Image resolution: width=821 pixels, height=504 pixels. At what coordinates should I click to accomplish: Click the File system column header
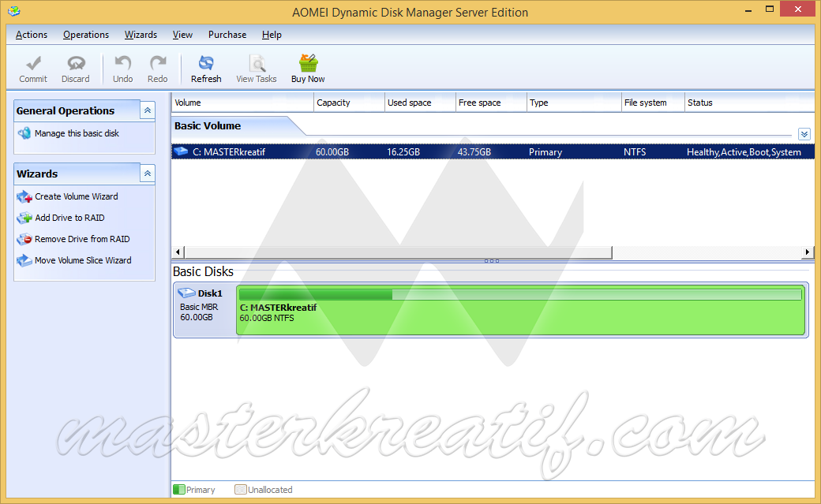click(x=653, y=103)
